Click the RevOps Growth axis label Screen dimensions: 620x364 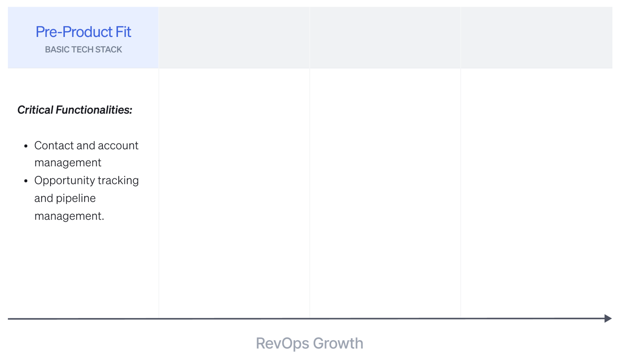[309, 343]
